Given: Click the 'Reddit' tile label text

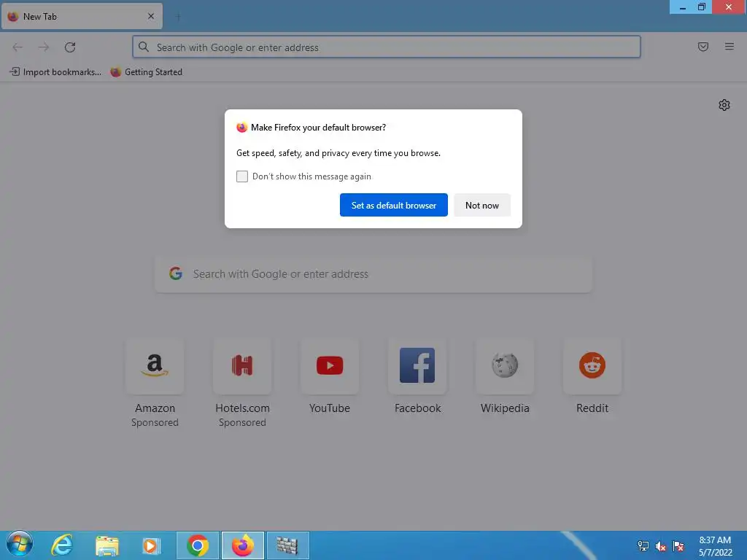Looking at the screenshot, I should (x=592, y=408).
